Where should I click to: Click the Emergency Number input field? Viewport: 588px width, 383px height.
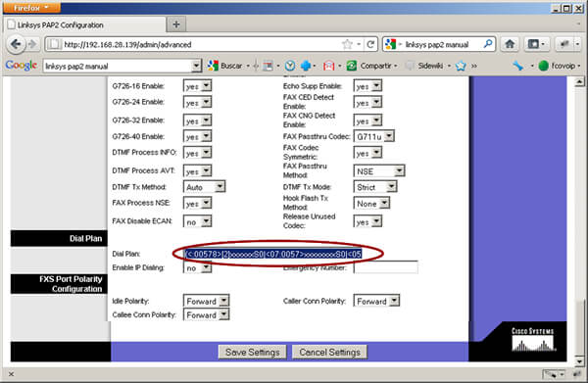point(385,267)
